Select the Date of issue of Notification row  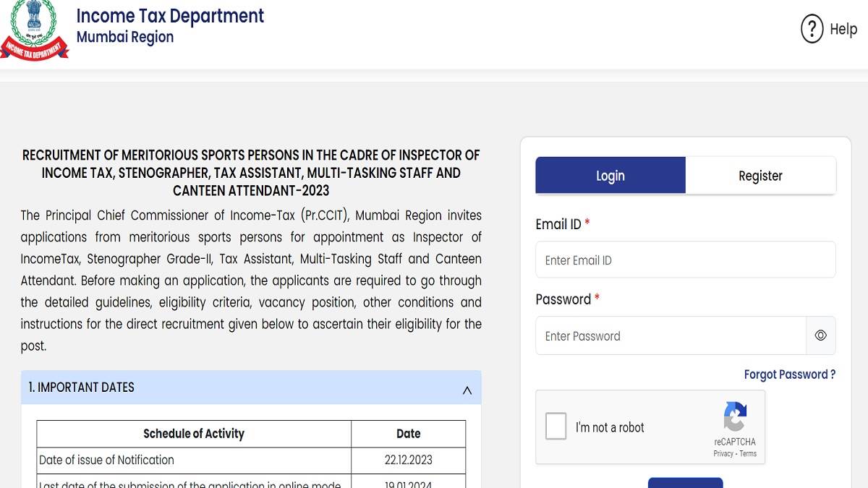(x=251, y=460)
